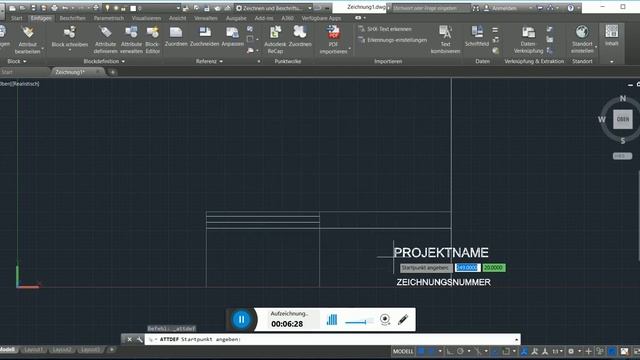640x360 pixels.
Task: Toggle polar tracking in the status bar
Action: pyautogui.click(x=460, y=351)
